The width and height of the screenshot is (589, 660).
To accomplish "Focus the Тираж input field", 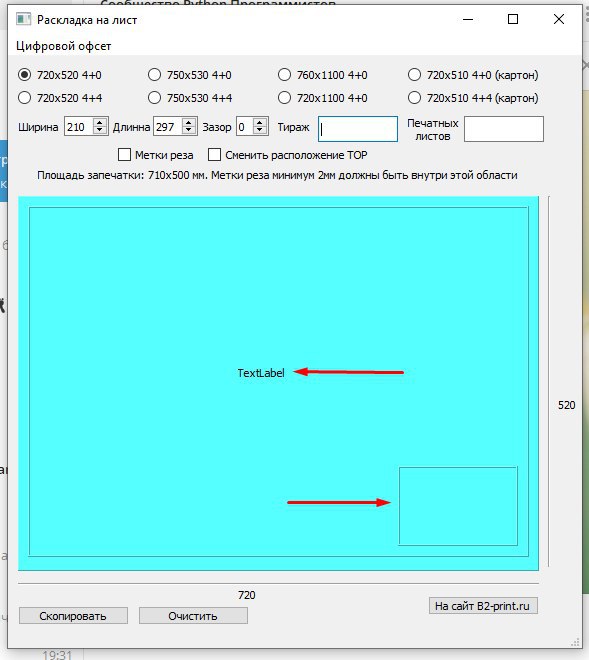I will click(x=358, y=129).
